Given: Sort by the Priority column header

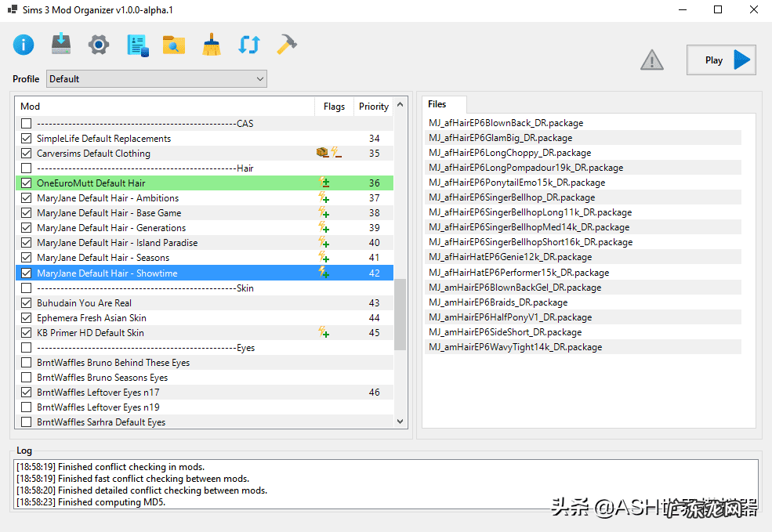Looking at the screenshot, I should tap(373, 107).
